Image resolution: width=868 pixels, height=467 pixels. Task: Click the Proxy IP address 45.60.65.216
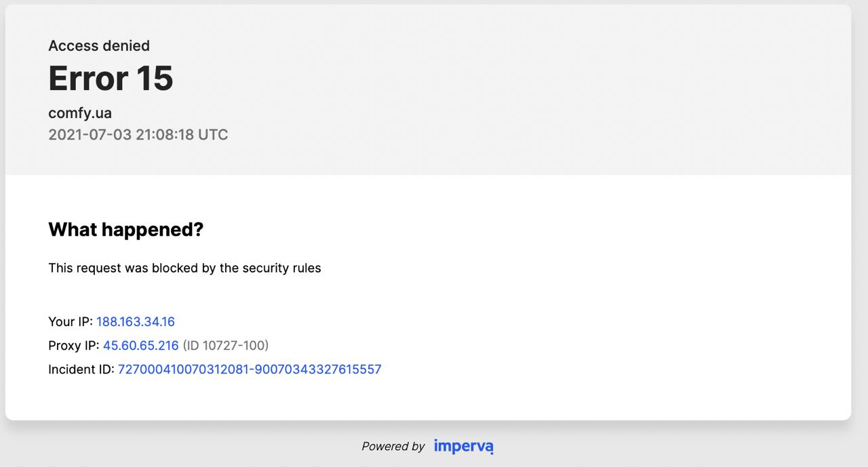tap(141, 346)
